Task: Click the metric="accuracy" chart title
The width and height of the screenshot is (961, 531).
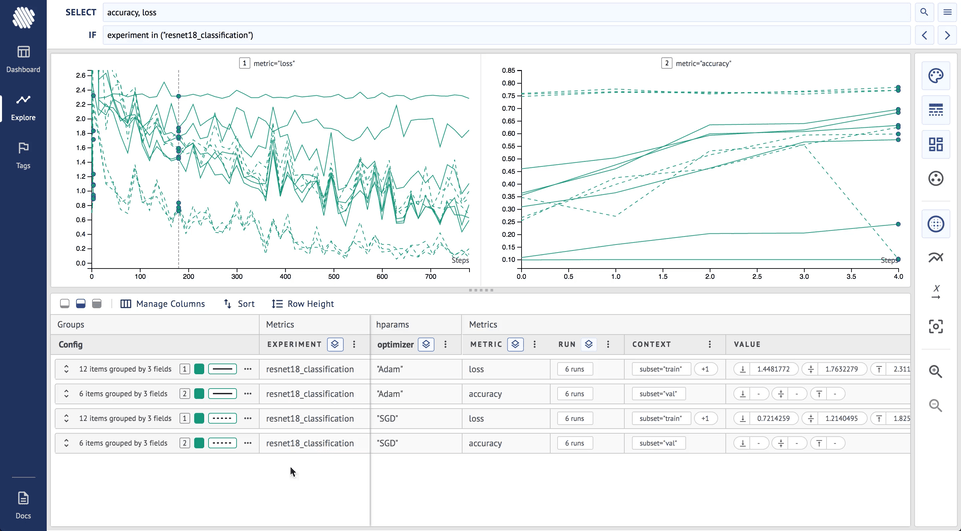Action: [703, 63]
